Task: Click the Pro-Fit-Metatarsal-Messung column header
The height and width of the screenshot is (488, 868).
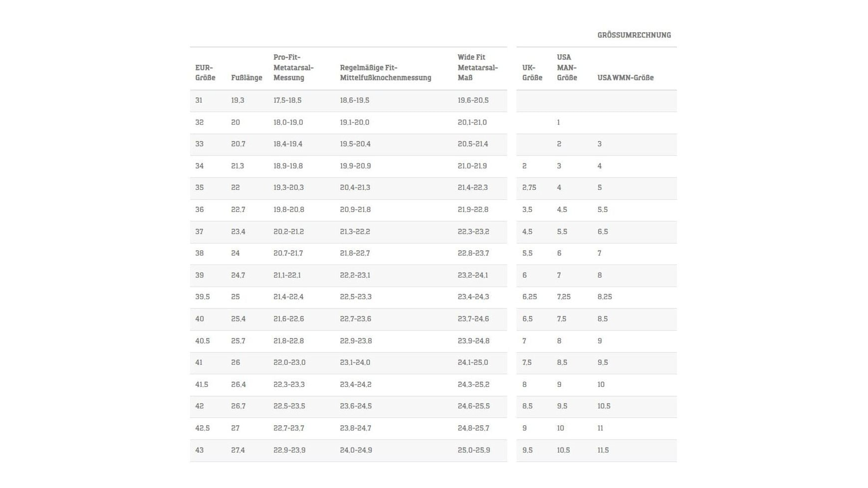Action: pyautogui.click(x=293, y=68)
